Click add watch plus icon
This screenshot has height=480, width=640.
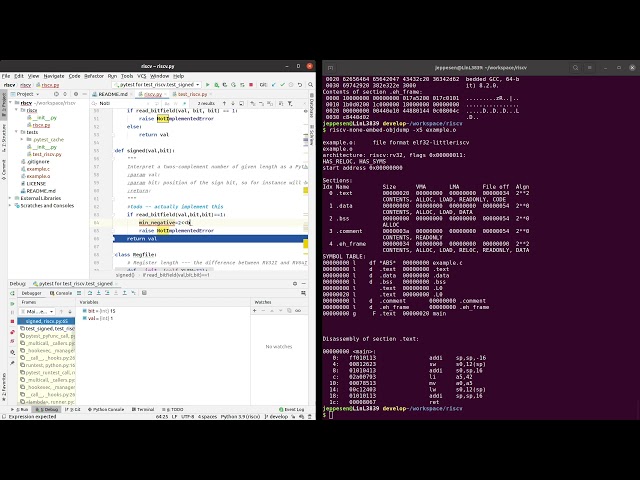(x=255, y=311)
